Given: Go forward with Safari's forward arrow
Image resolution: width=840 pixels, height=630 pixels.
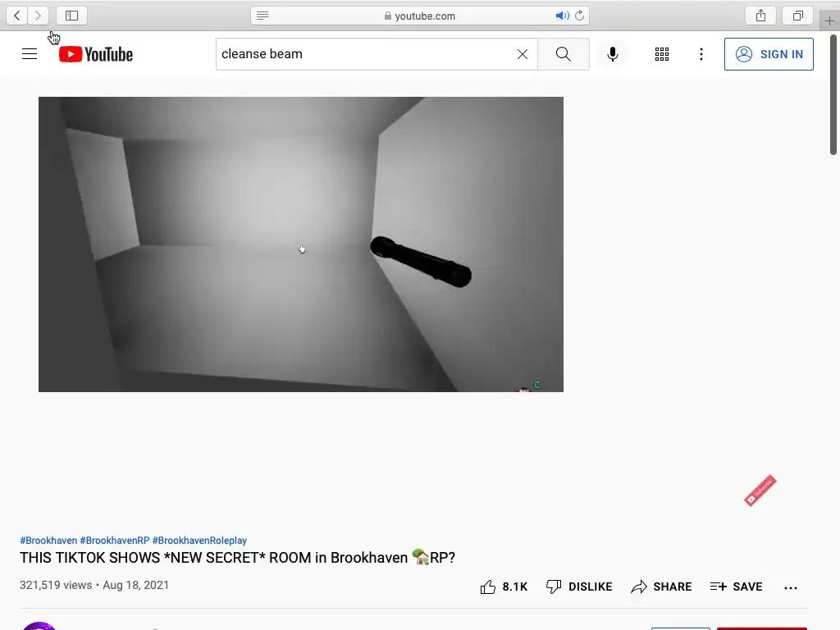Looking at the screenshot, I should (x=38, y=16).
